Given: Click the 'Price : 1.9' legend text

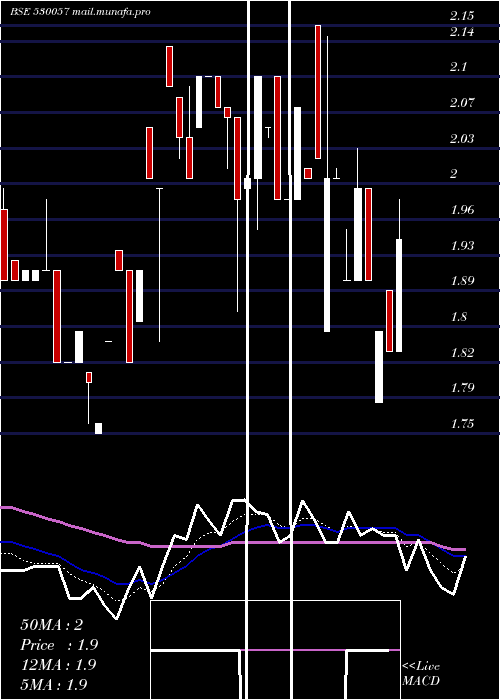Looking at the screenshot, I should [59, 645].
